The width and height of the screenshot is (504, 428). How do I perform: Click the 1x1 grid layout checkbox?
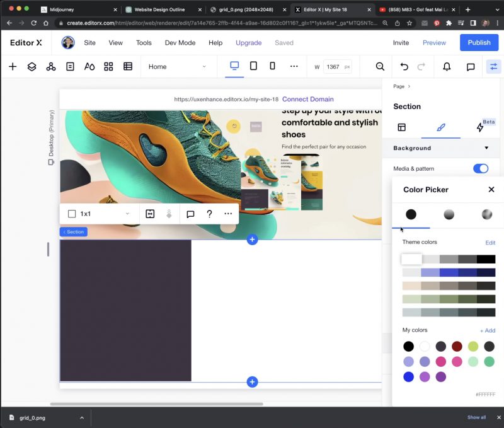click(x=72, y=214)
